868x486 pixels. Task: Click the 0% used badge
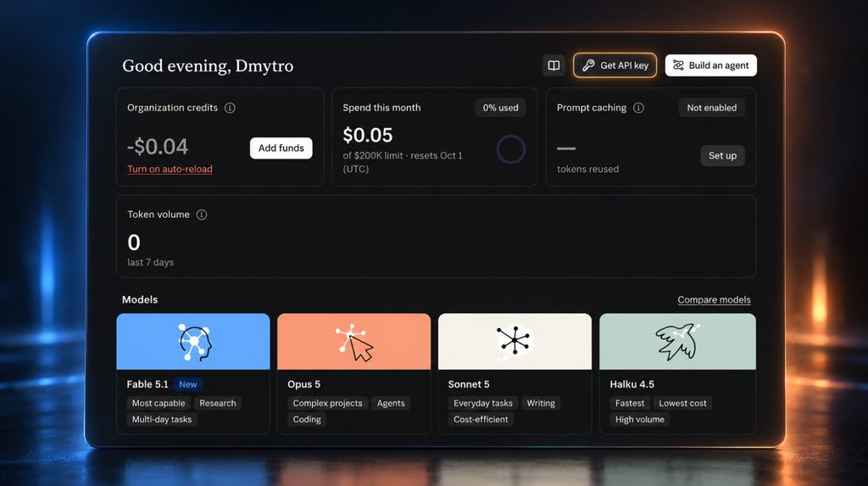500,108
